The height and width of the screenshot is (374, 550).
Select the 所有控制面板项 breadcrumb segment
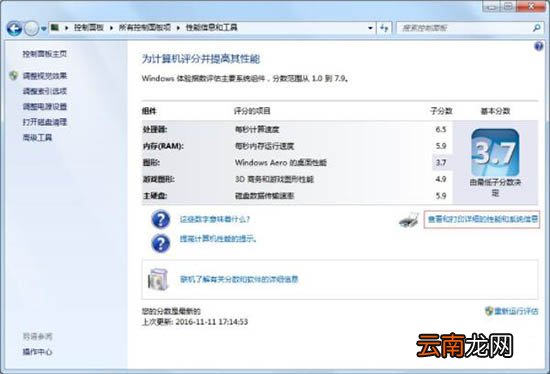(145, 27)
